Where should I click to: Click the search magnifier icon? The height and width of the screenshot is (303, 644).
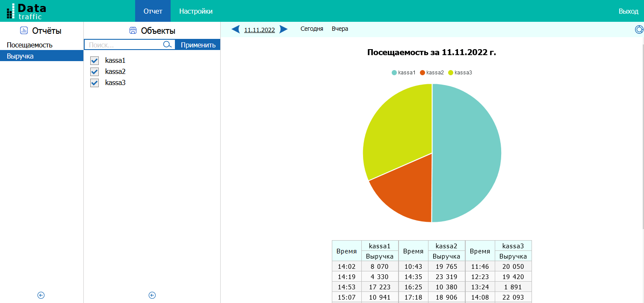click(x=168, y=45)
